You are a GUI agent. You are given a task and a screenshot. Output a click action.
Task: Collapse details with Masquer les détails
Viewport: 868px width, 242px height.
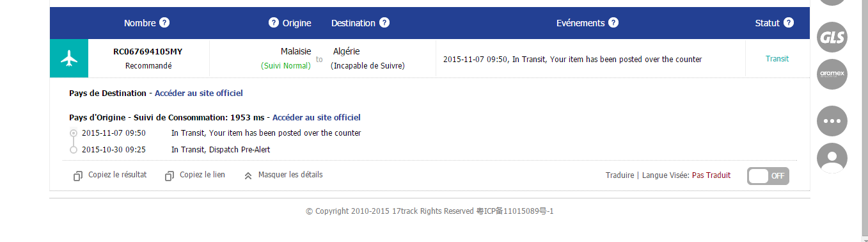(283, 175)
